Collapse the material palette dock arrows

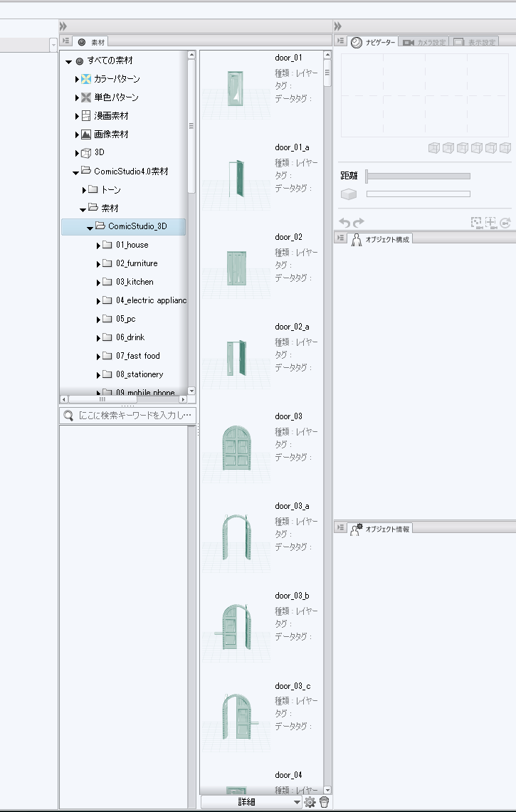coord(63,26)
